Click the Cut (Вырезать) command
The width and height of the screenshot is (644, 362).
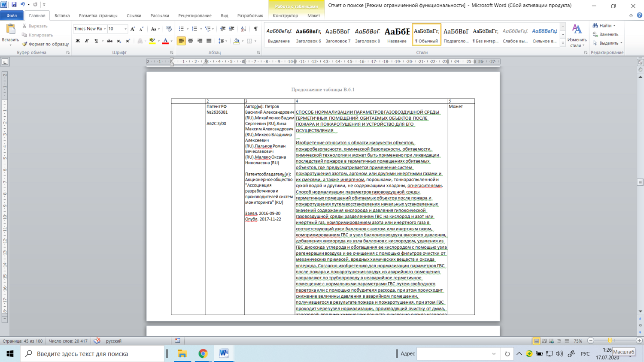pyautogui.click(x=35, y=26)
